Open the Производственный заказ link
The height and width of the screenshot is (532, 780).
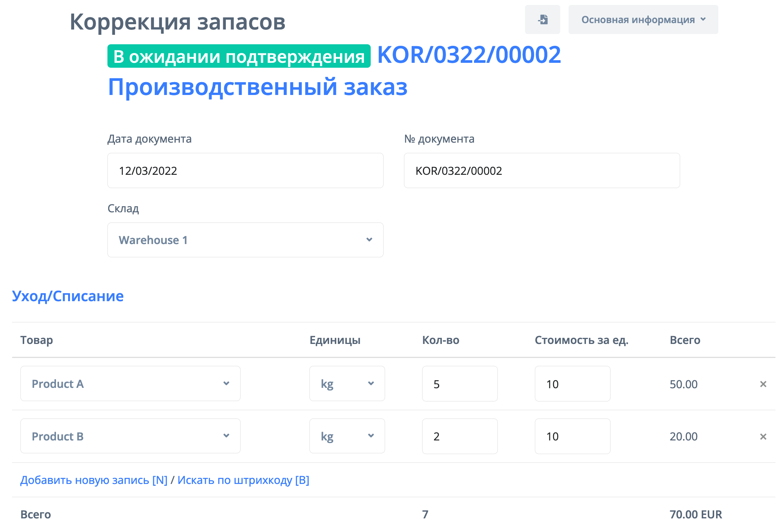click(258, 87)
